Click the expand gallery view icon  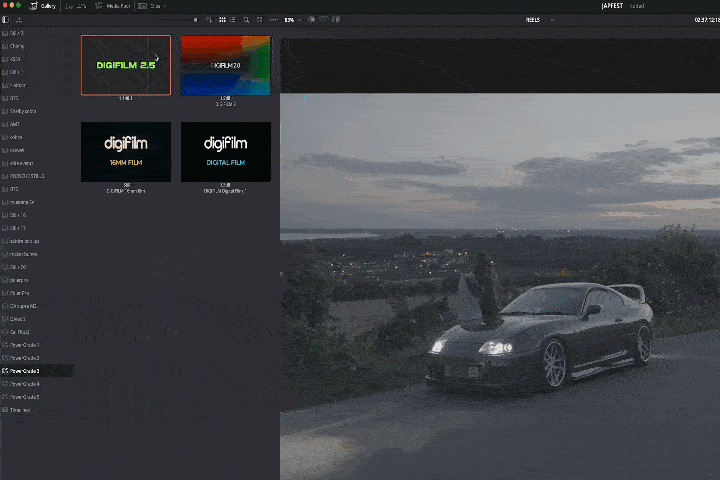260,20
